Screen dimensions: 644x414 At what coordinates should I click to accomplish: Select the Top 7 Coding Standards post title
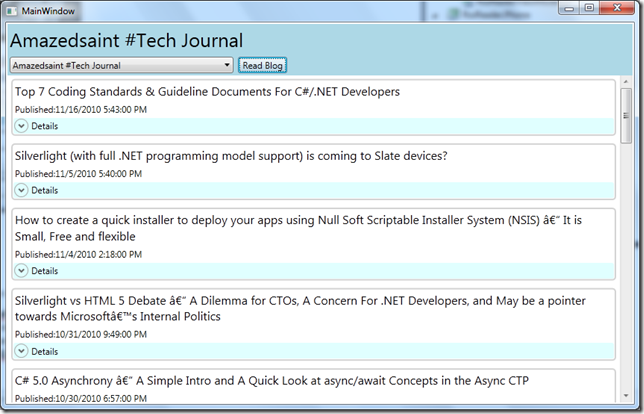[x=207, y=92]
